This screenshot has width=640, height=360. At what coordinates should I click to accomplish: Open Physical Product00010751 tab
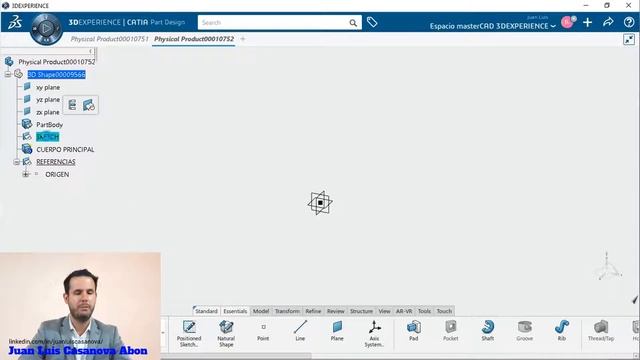[109, 39]
